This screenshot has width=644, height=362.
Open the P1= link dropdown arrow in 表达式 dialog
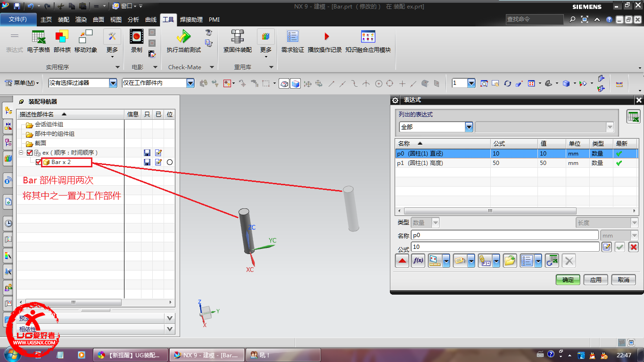tap(496, 261)
